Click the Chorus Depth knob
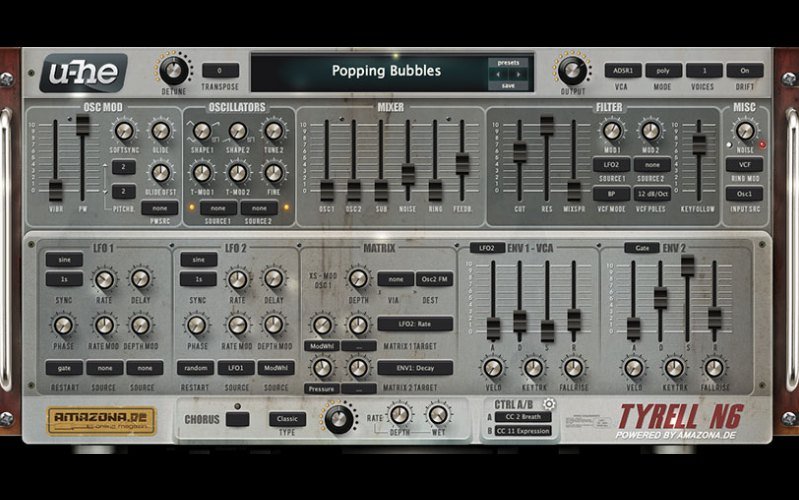The image size is (799, 500). [400, 414]
